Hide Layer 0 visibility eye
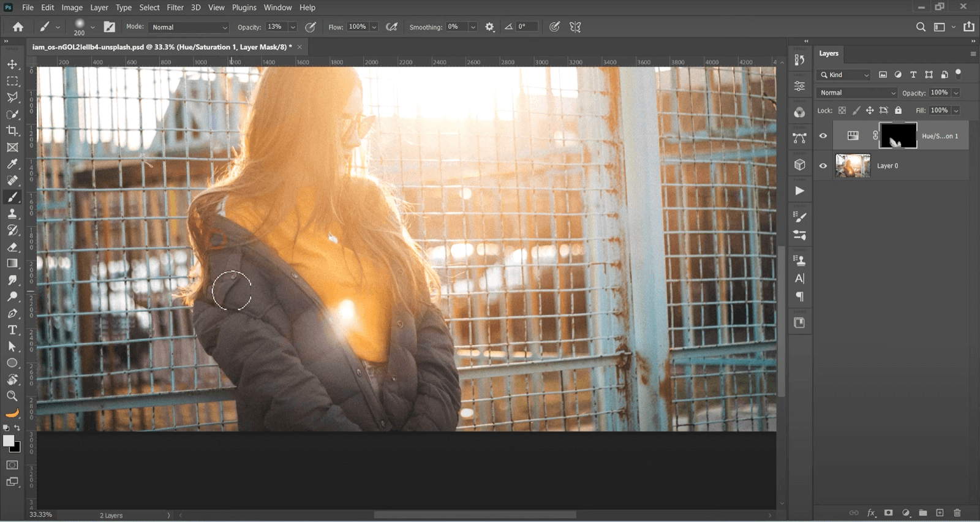 coord(823,165)
